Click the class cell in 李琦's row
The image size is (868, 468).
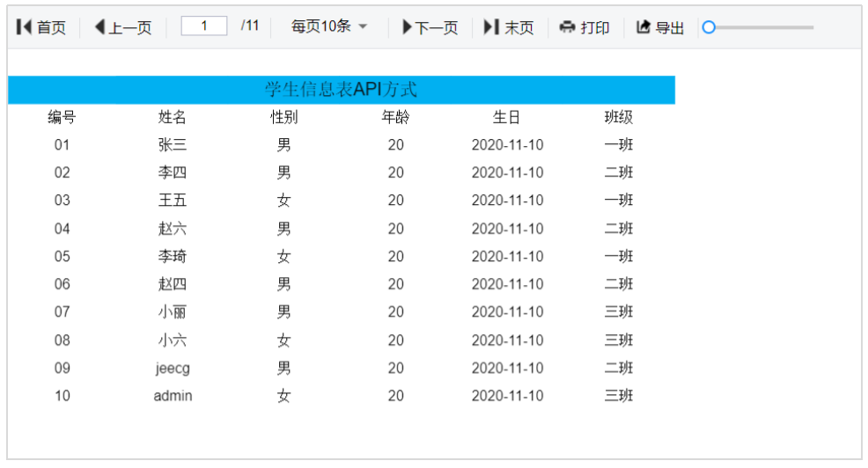tap(618, 256)
